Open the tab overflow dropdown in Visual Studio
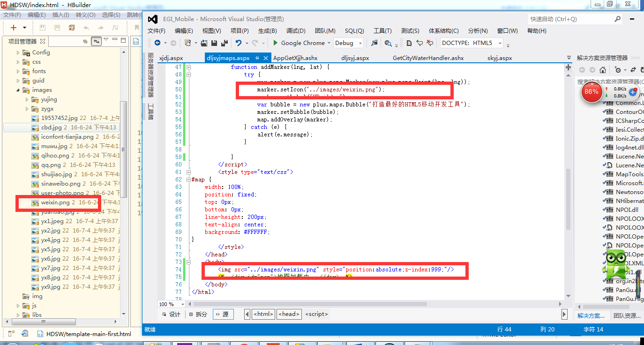644x345 pixels. point(569,58)
